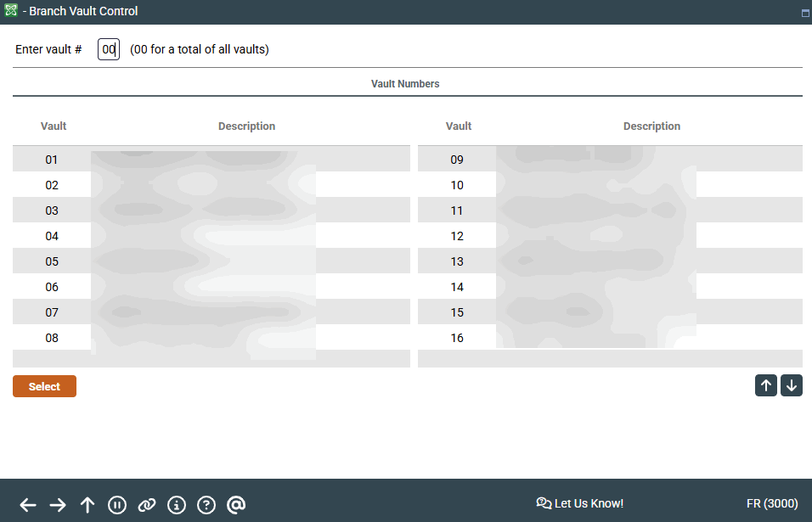
Task: Pick vault 12 from the list
Action: click(x=457, y=236)
